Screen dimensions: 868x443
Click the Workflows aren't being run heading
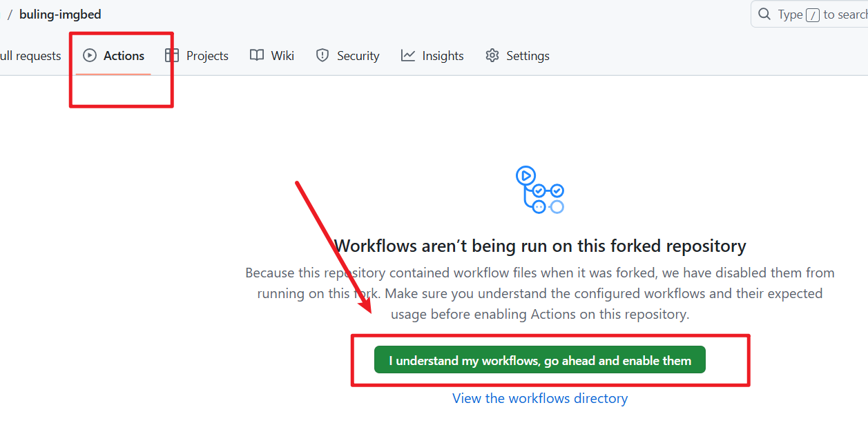coord(540,246)
